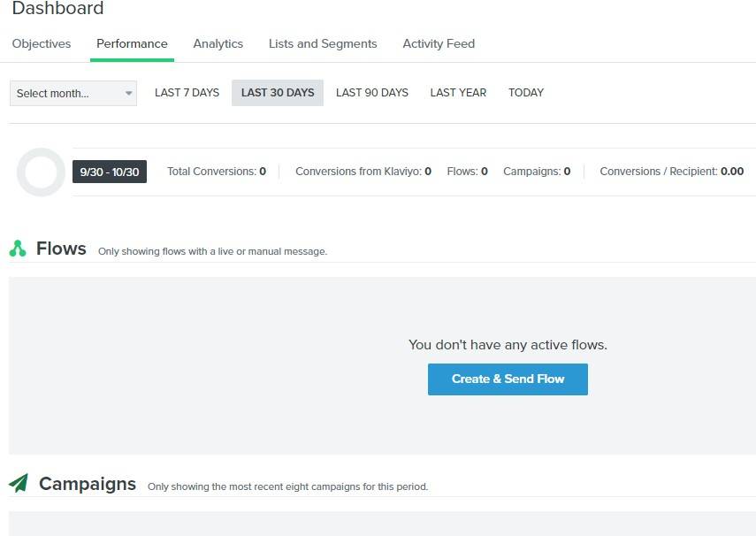This screenshot has height=536, width=756.
Task: Switch to the Analytics tab
Action: coord(218,43)
